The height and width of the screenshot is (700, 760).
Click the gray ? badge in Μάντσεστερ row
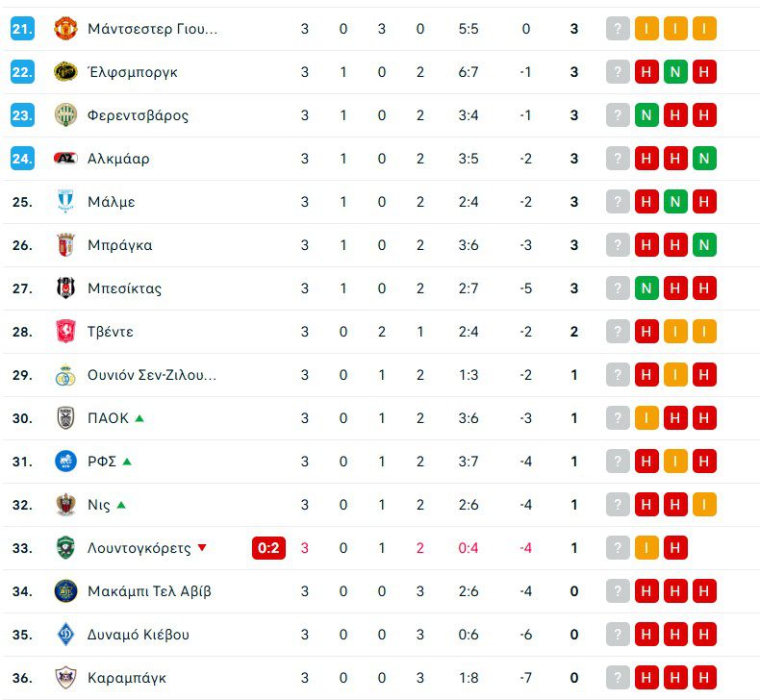click(618, 29)
